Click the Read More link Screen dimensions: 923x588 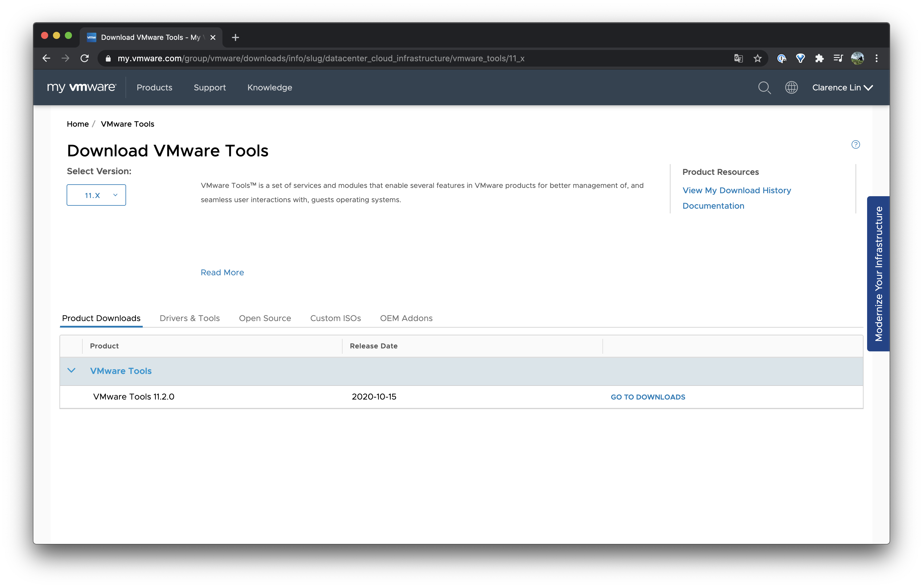click(222, 273)
